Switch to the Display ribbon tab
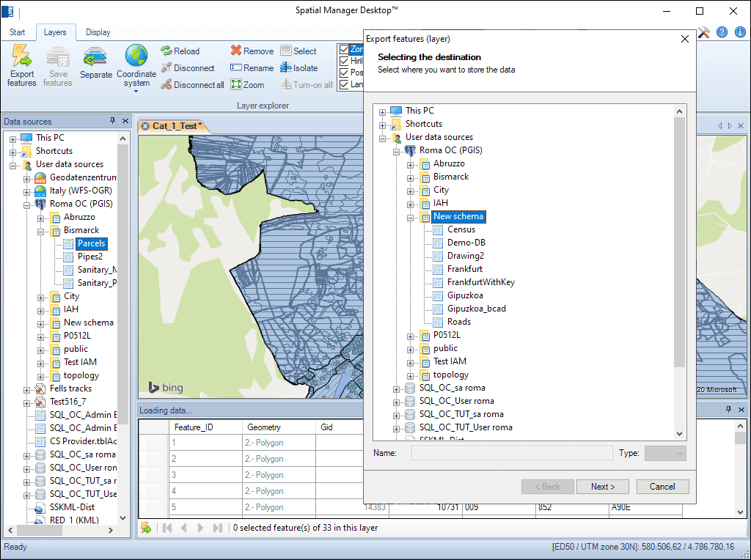Image resolution: width=751 pixels, height=560 pixels. click(x=98, y=32)
